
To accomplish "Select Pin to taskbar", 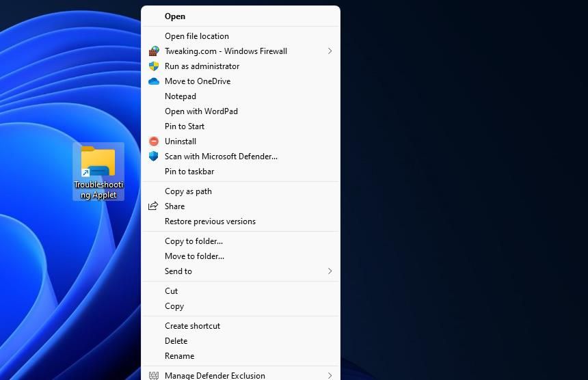I will 241,172.
